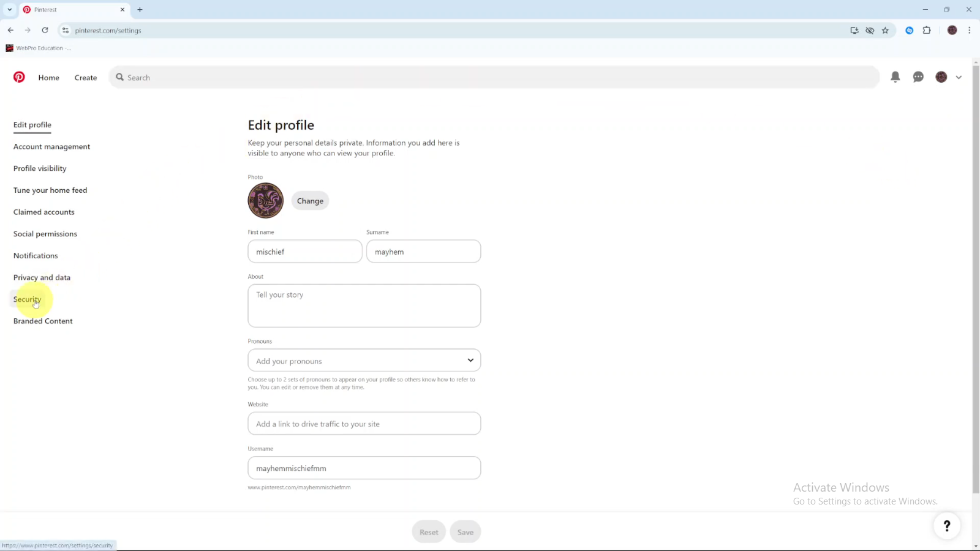Open the tab search dropdown arrow
This screenshot has width=980, height=551.
[x=9, y=9]
